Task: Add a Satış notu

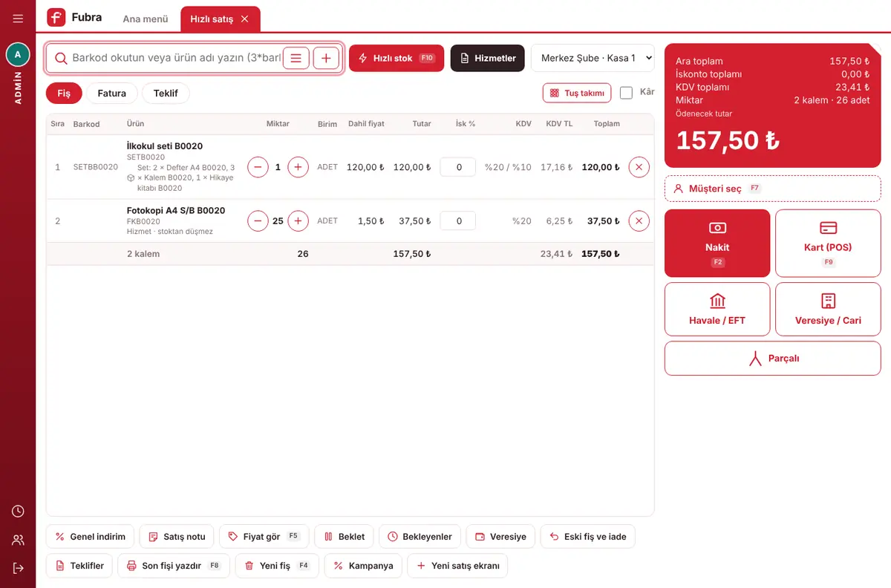Action: pyautogui.click(x=177, y=537)
